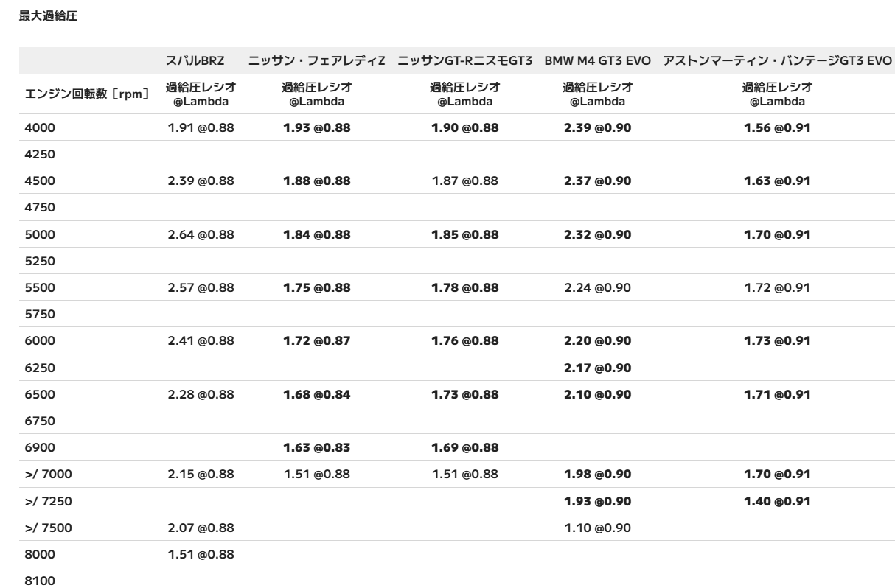Click the 2.17 @0.90 cell at 6250

coord(597,366)
